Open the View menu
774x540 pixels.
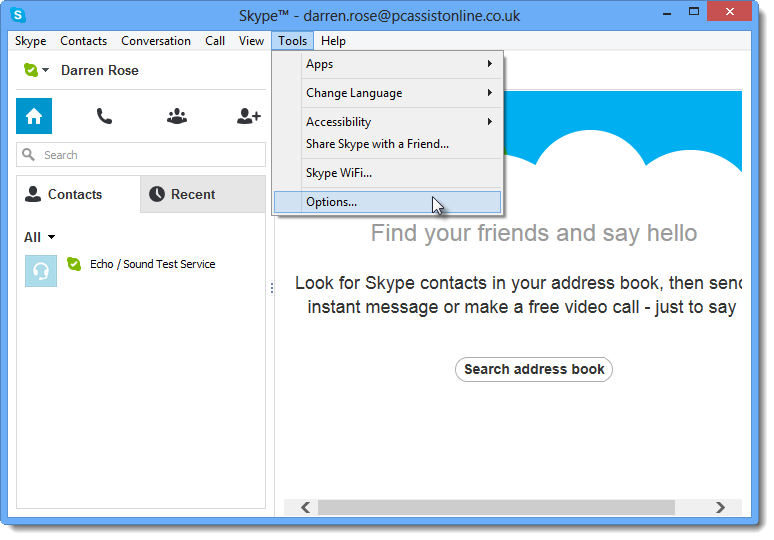click(251, 41)
